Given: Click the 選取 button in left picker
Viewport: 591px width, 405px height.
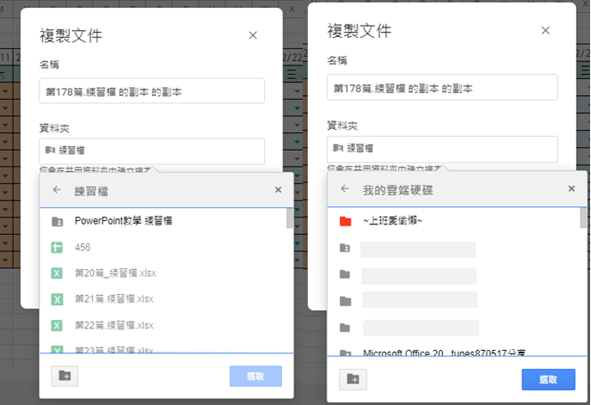Looking at the screenshot, I should 256,376.
